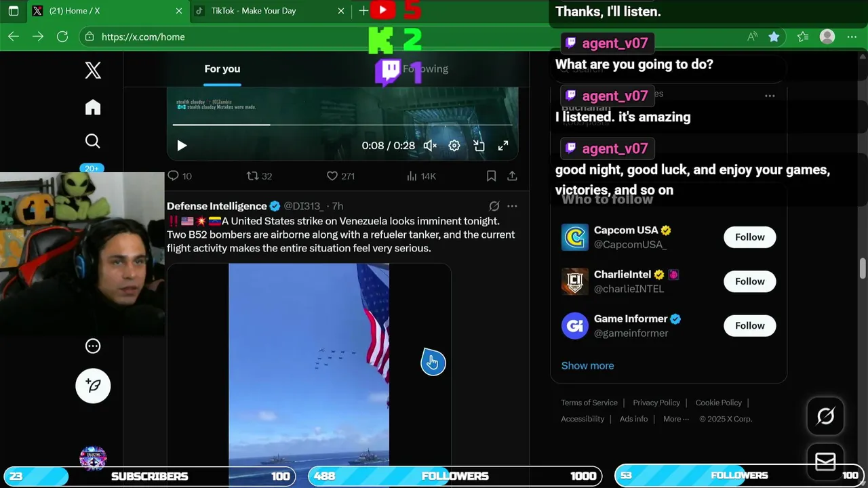Open tab actions menu icon
Image resolution: width=868 pixels, height=488 pixels.
click(x=13, y=11)
